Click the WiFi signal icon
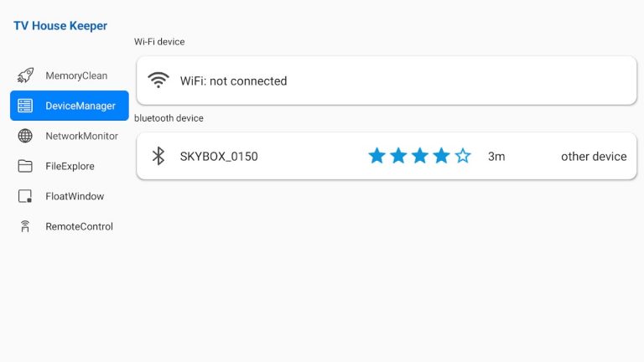Image resolution: width=644 pixels, height=362 pixels. (158, 80)
